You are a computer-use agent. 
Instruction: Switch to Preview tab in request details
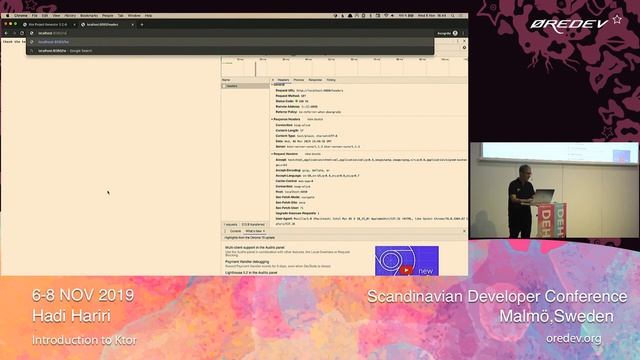click(299, 80)
